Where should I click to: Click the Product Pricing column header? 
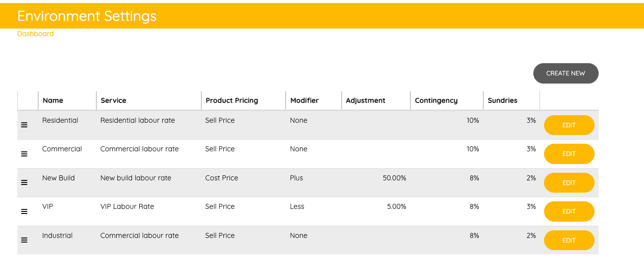click(231, 100)
